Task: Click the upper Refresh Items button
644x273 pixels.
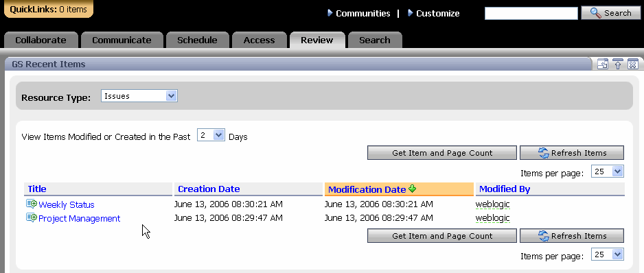Action: 572,153
